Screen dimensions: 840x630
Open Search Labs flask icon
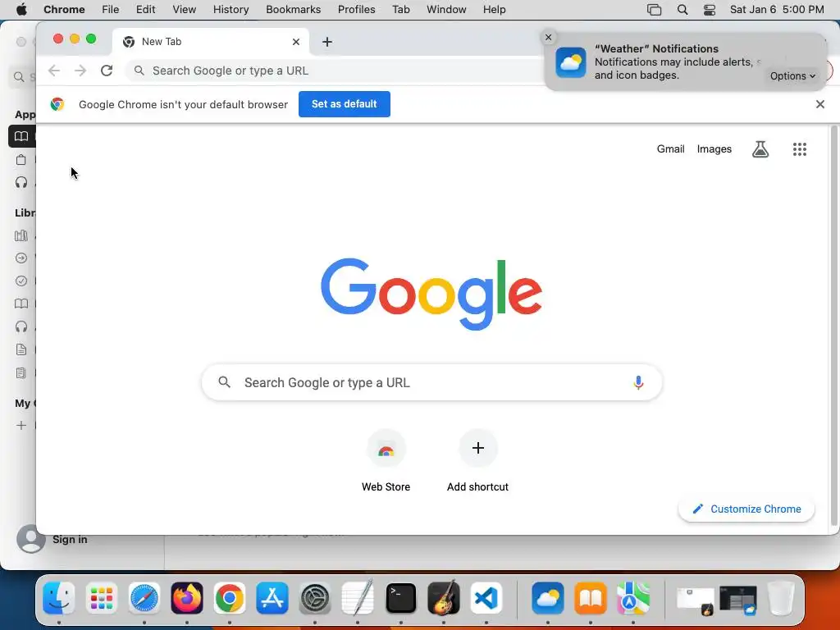click(x=760, y=149)
